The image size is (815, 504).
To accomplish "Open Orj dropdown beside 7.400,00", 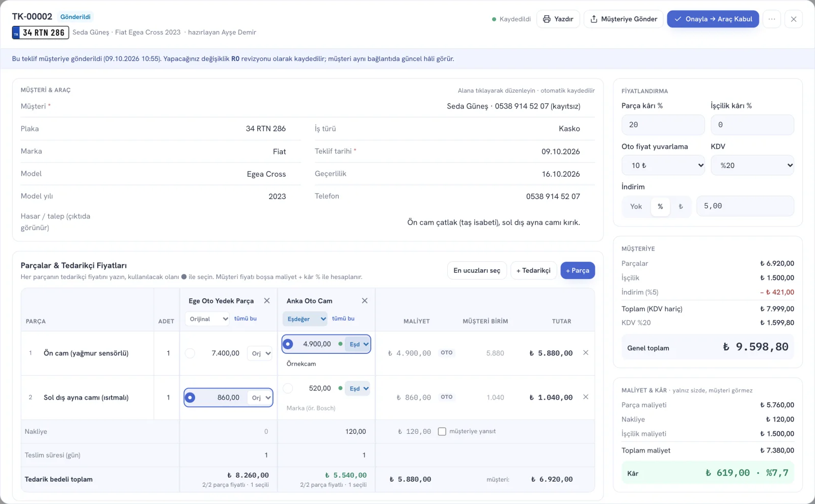I will (x=260, y=353).
